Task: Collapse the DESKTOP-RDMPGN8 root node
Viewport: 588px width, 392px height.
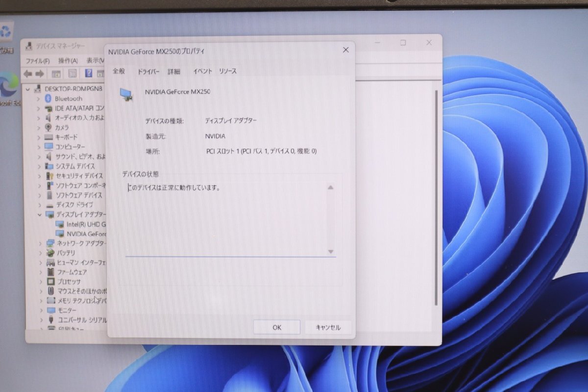Action: tap(28, 89)
